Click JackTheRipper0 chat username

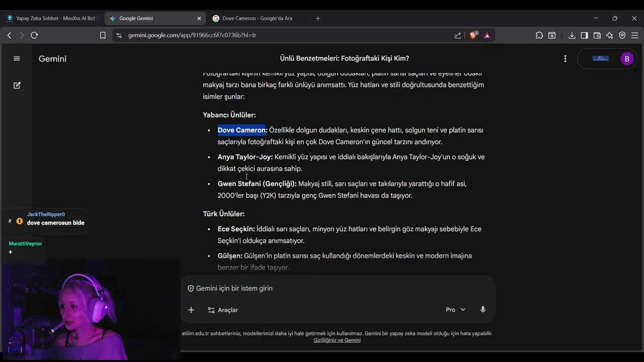[x=46, y=215]
